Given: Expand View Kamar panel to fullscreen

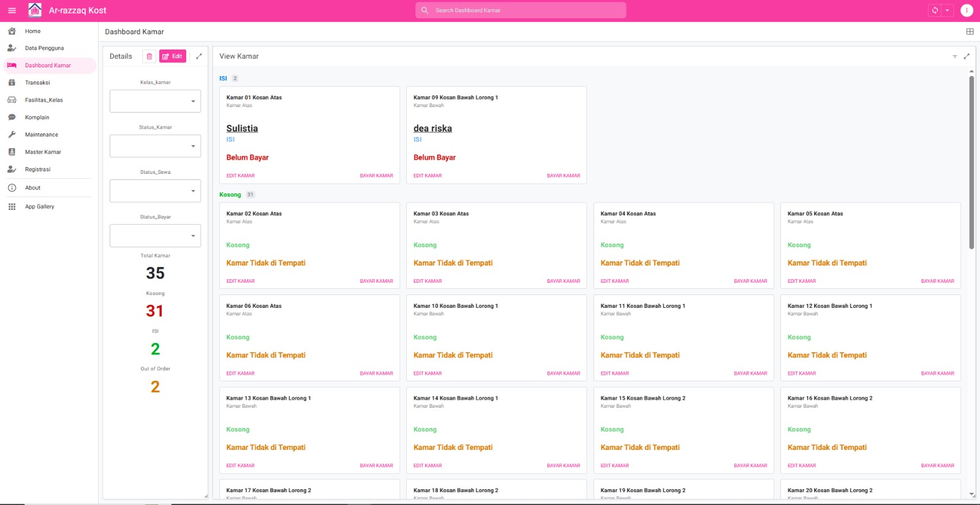Looking at the screenshot, I should click(967, 56).
